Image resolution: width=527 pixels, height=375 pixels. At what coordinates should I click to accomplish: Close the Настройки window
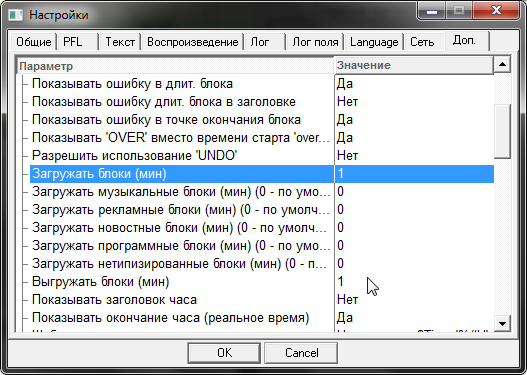tap(496, 11)
